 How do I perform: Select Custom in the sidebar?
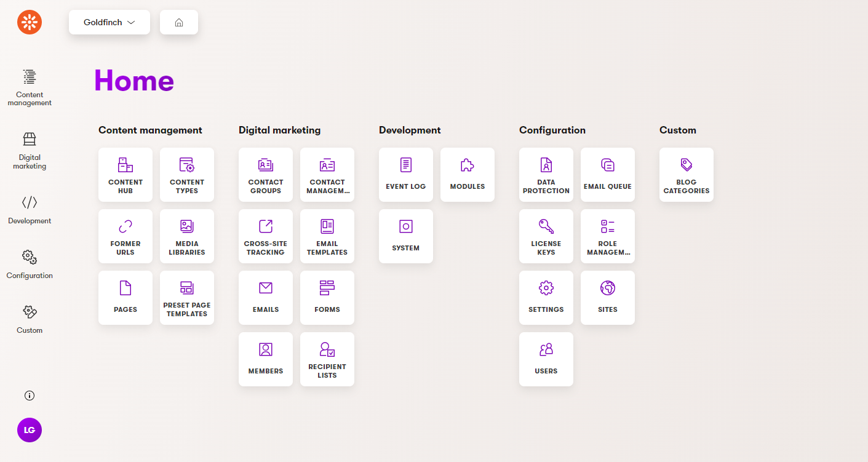click(x=30, y=319)
